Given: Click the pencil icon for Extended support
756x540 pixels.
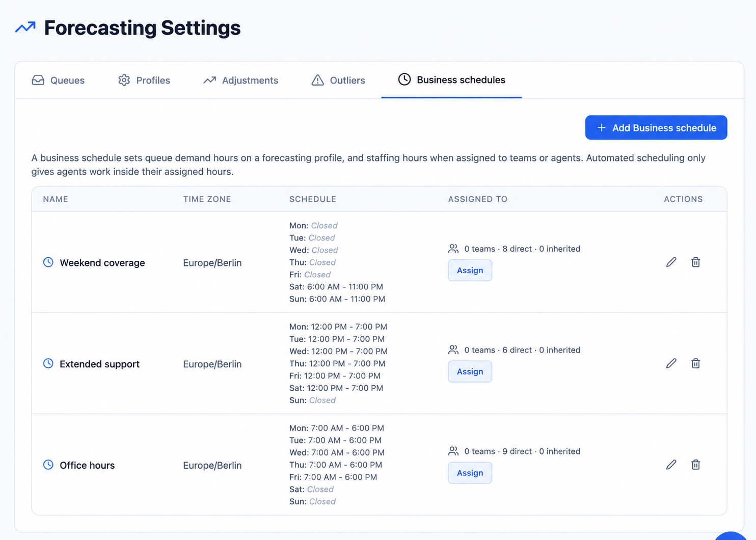Looking at the screenshot, I should (671, 363).
